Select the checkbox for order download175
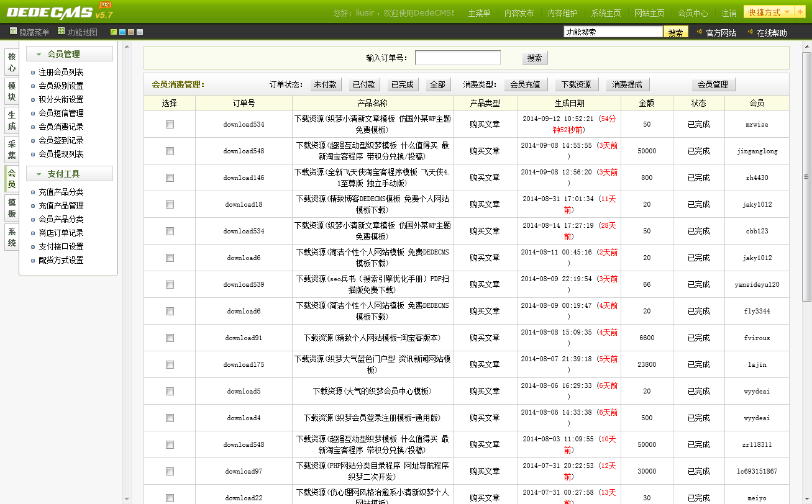812x504 pixels. click(x=170, y=364)
